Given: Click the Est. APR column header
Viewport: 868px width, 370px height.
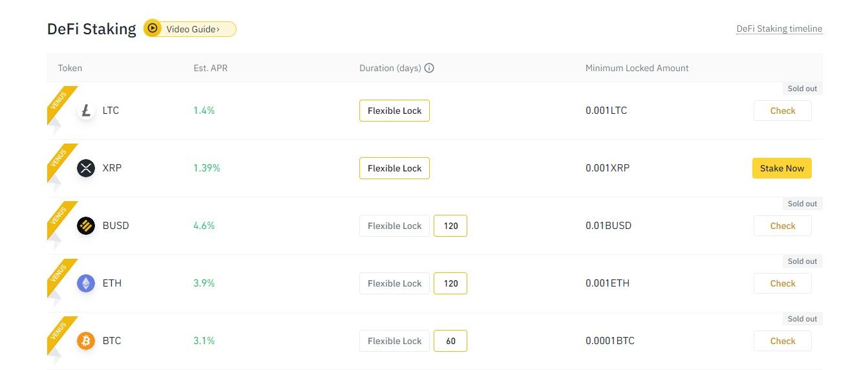Looking at the screenshot, I should pyautogui.click(x=210, y=68).
